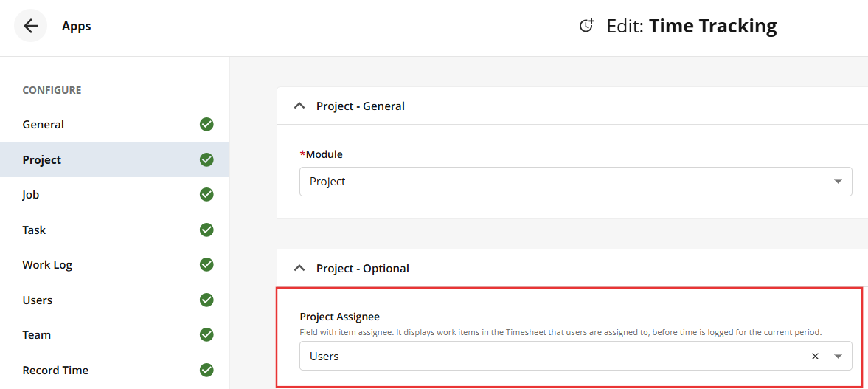Collapse the Project - Optional section
The width and height of the screenshot is (868, 389).
coord(299,268)
